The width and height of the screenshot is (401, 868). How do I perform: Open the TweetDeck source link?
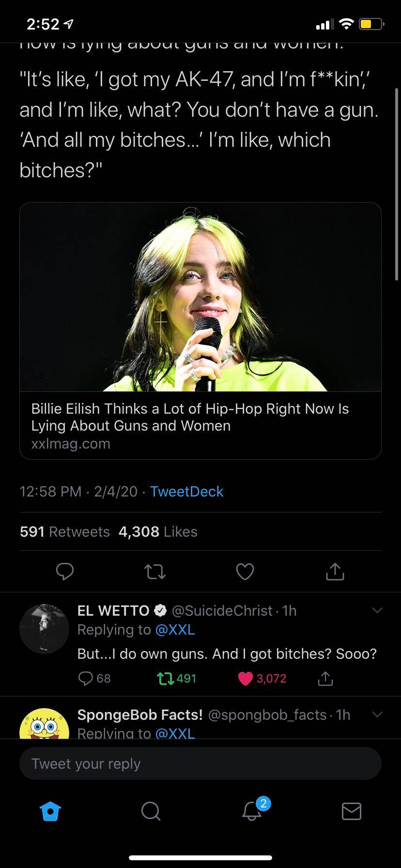[186, 491]
